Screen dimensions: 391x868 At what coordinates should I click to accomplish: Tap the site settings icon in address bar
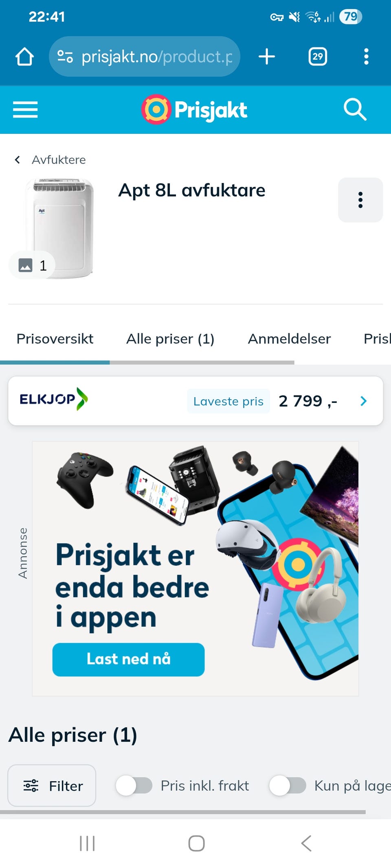tap(65, 57)
